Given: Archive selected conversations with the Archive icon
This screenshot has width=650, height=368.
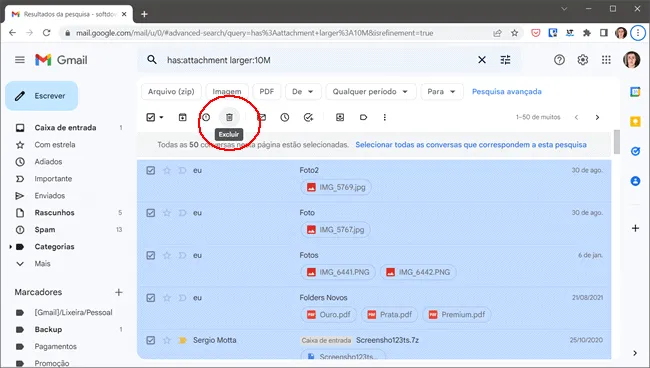Looking at the screenshot, I should [182, 117].
